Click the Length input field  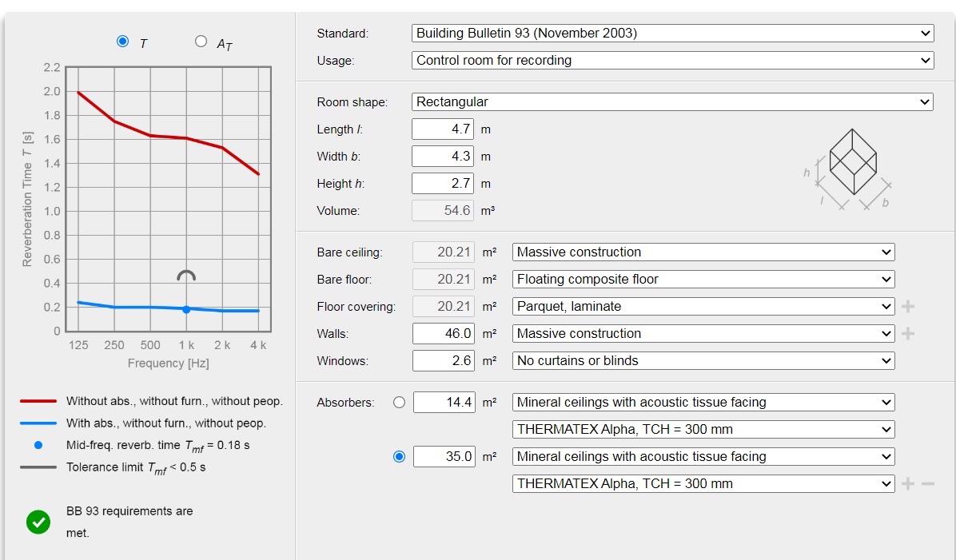443,129
